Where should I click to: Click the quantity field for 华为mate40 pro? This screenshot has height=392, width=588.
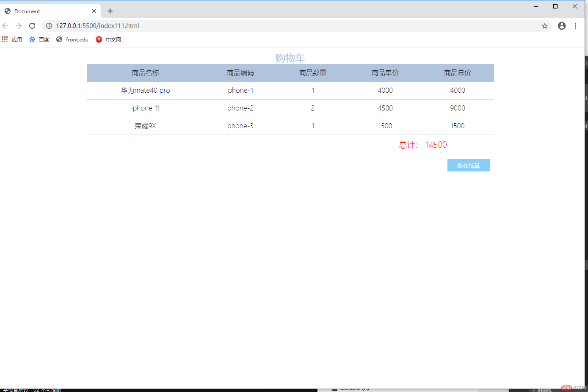click(313, 90)
